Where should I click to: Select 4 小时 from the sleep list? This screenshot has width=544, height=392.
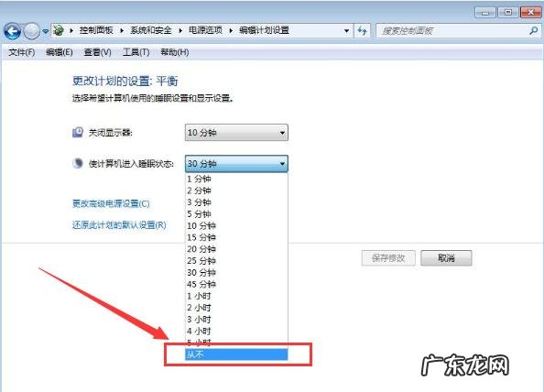236,332
